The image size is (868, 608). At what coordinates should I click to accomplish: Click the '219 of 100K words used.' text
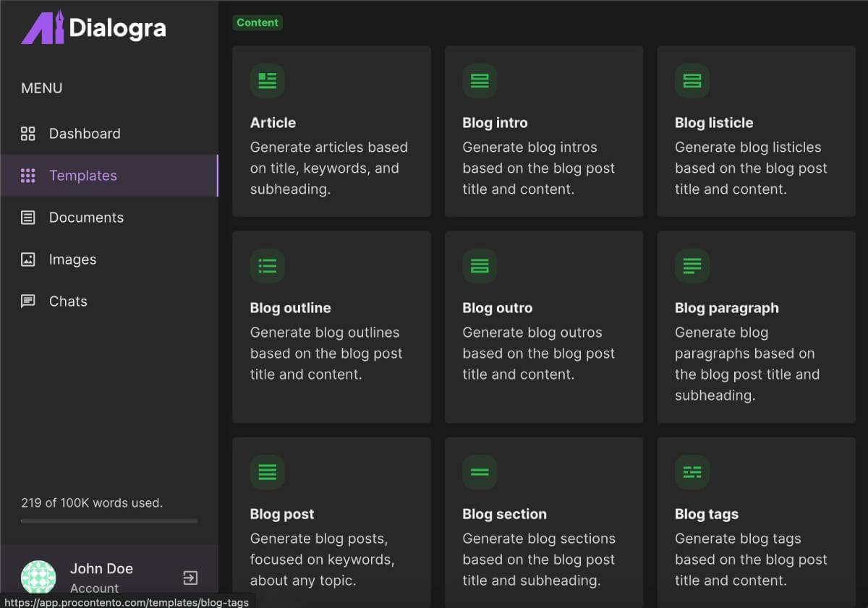tap(92, 502)
